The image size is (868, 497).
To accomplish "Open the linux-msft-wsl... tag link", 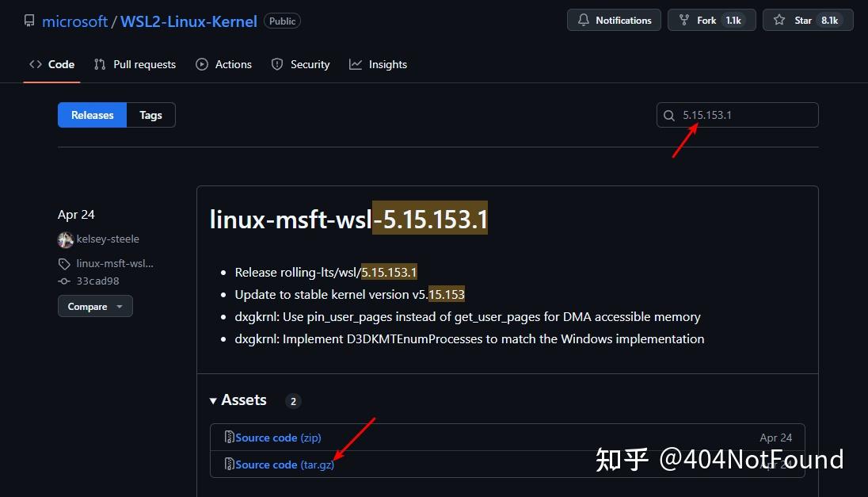I will (x=115, y=263).
